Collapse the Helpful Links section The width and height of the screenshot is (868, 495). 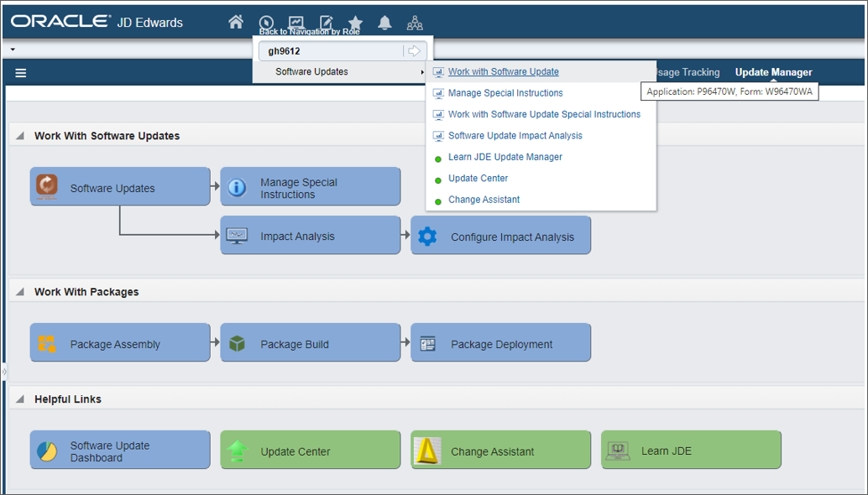[20, 399]
